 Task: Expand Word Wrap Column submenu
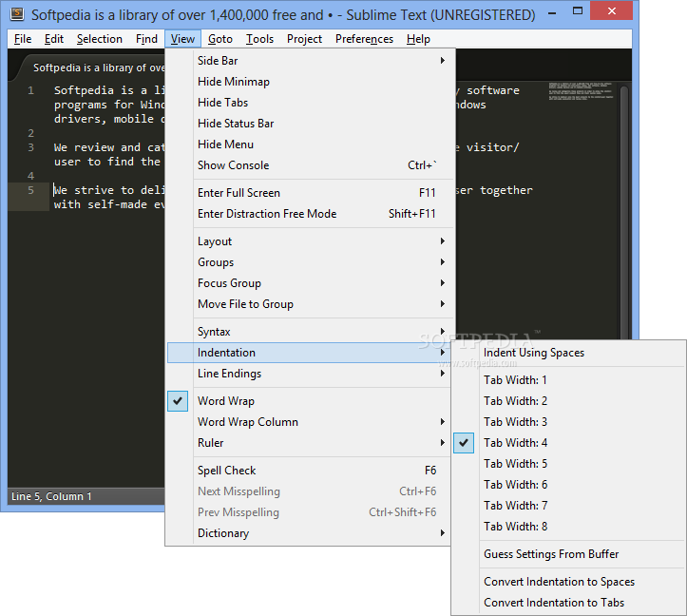[310, 422]
